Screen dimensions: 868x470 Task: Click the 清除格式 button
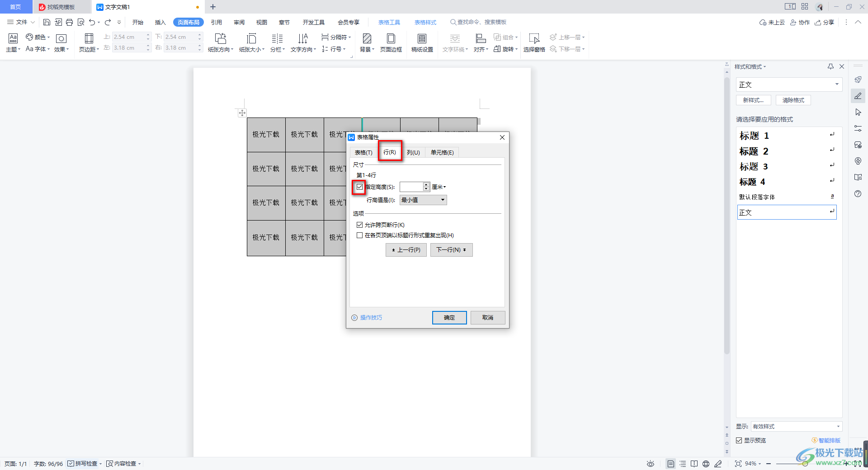coord(793,100)
